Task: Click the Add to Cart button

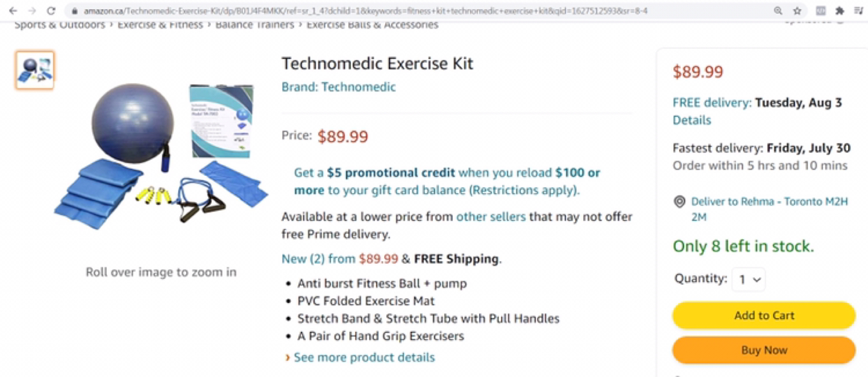Action: (x=764, y=315)
